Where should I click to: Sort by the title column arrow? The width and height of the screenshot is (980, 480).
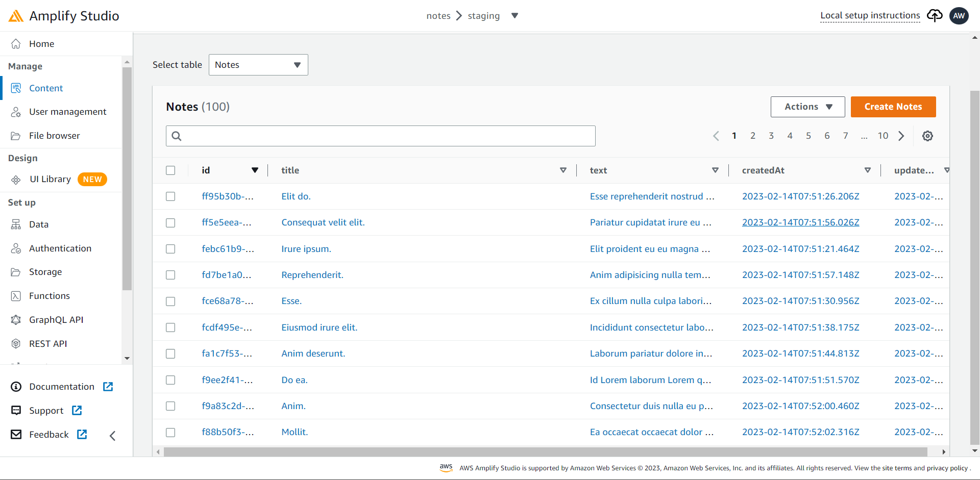(563, 170)
